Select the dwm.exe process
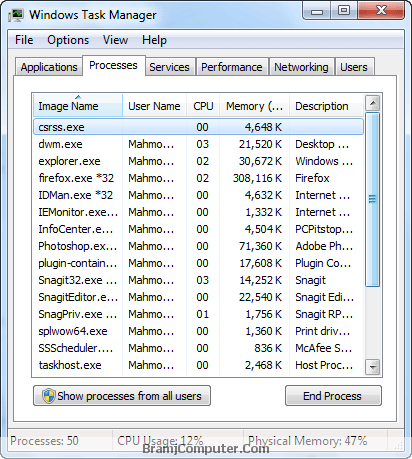Image resolution: width=412 pixels, height=459 pixels. pos(198,144)
